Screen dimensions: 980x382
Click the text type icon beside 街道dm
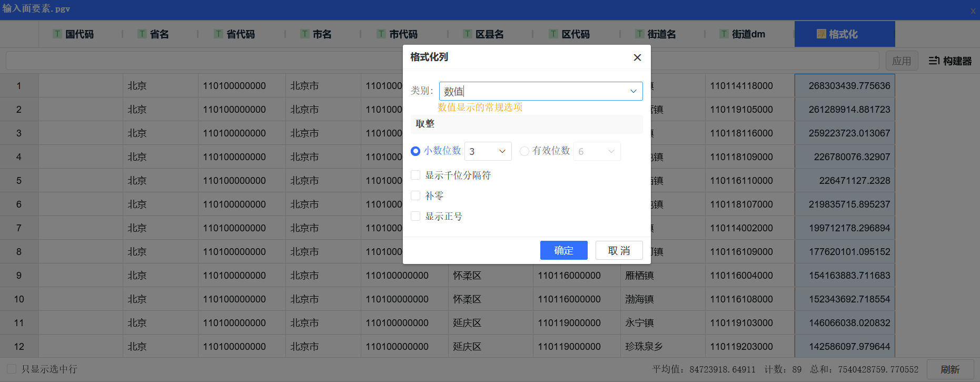pyautogui.click(x=724, y=34)
